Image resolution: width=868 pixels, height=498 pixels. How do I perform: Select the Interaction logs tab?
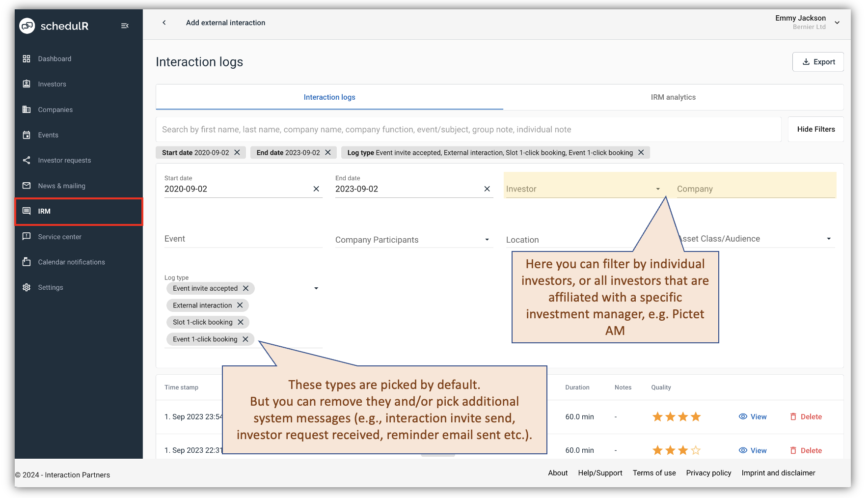(329, 97)
